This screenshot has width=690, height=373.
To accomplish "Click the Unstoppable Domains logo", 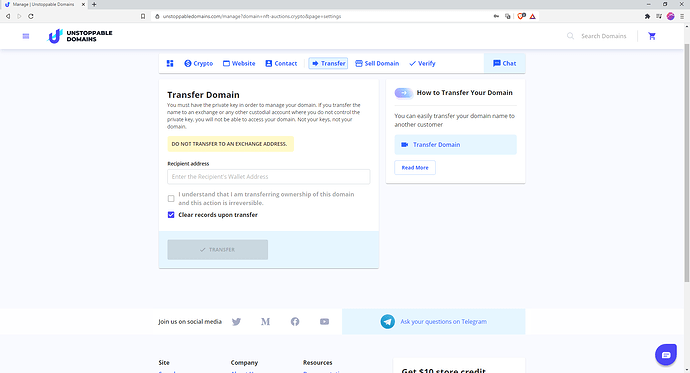I will pyautogui.click(x=80, y=36).
